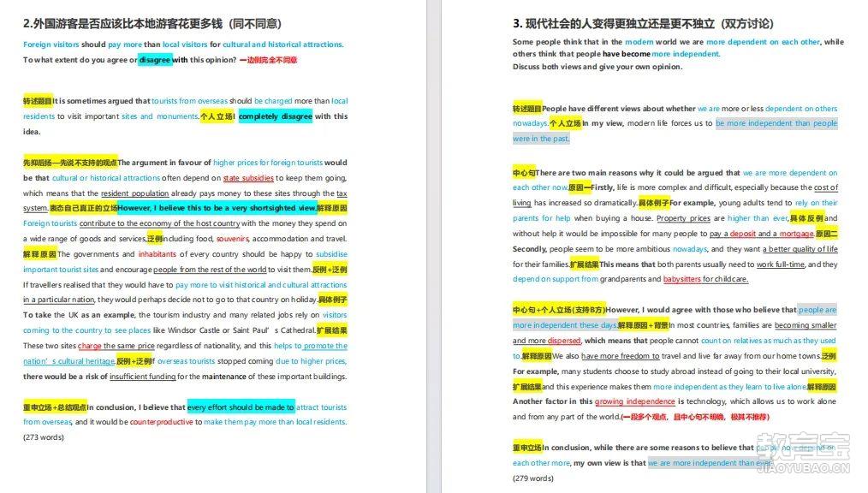The width and height of the screenshot is (868, 493).
Task: Click the yellow label '原因一' before 'Firstly'
Action: (580, 187)
